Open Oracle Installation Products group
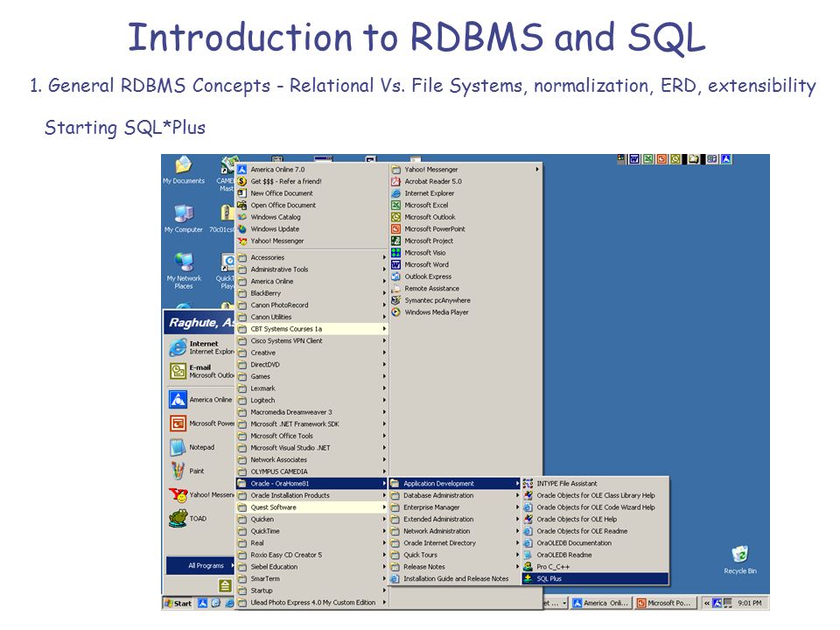840x630 pixels. click(x=311, y=495)
